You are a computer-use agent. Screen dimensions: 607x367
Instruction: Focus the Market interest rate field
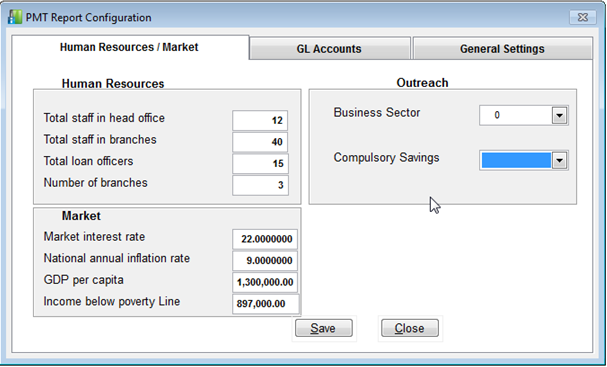(265, 239)
